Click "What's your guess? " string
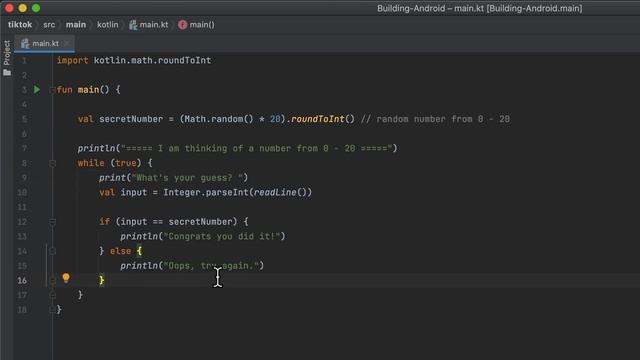 pyautogui.click(x=187, y=178)
